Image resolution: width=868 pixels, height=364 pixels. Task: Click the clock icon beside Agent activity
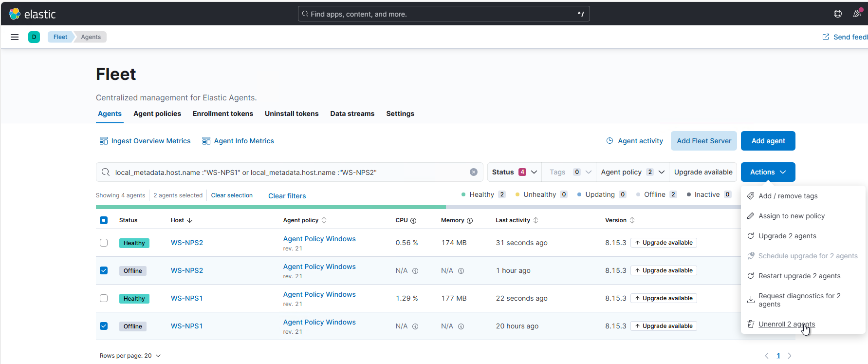[609, 141]
